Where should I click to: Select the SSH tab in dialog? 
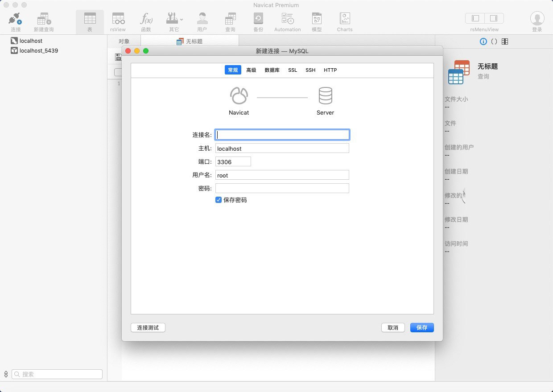tap(310, 70)
